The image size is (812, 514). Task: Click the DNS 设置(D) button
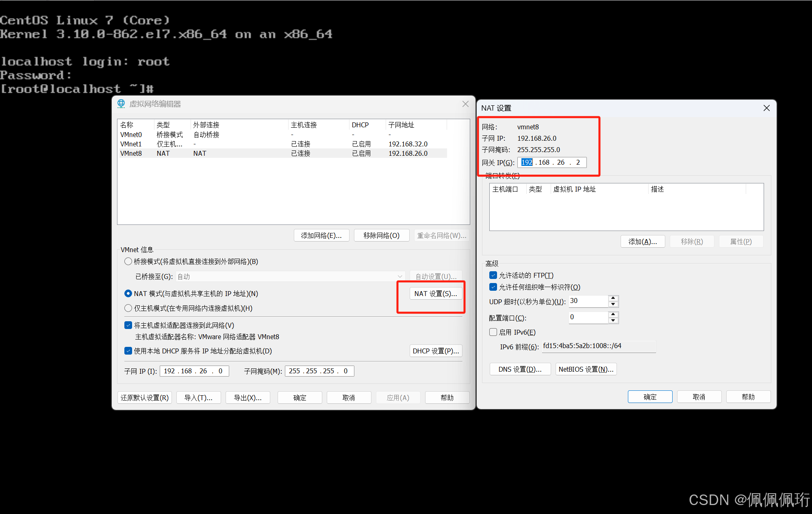(x=520, y=369)
